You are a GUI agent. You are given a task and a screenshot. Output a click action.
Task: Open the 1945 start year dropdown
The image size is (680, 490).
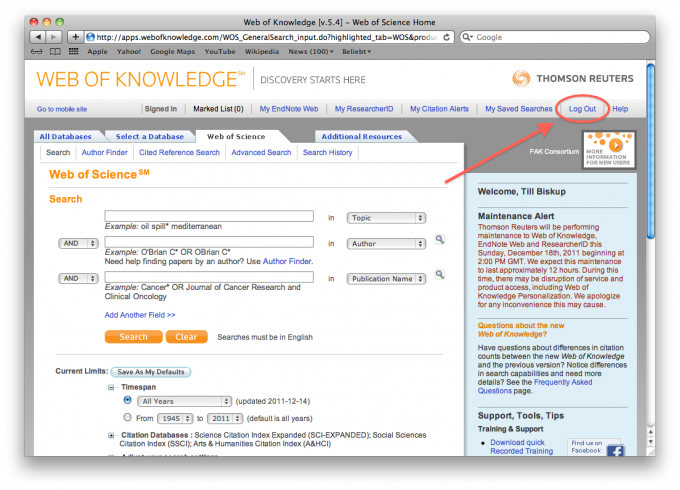175,418
